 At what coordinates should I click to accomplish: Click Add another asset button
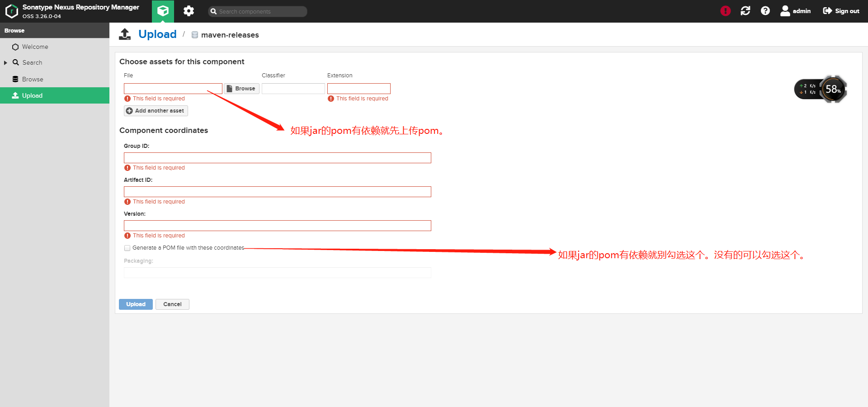[x=156, y=111]
